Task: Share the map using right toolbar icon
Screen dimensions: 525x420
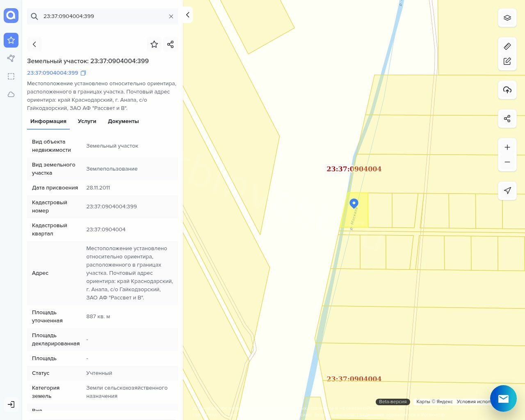Action: [x=507, y=119]
